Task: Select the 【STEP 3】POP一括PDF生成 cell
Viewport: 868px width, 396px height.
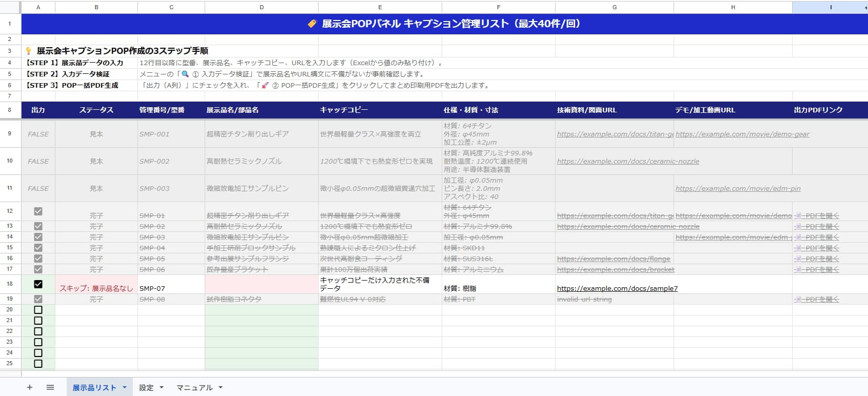Action: click(x=80, y=85)
